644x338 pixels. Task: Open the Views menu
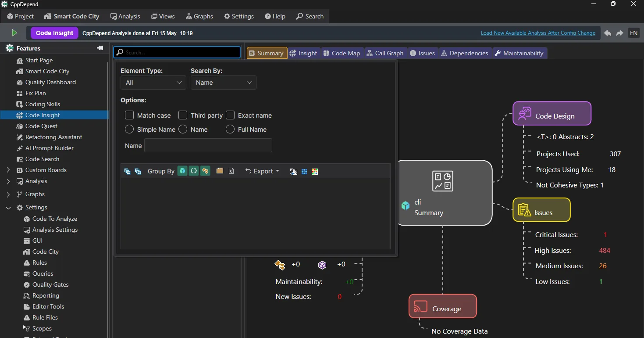tap(163, 16)
